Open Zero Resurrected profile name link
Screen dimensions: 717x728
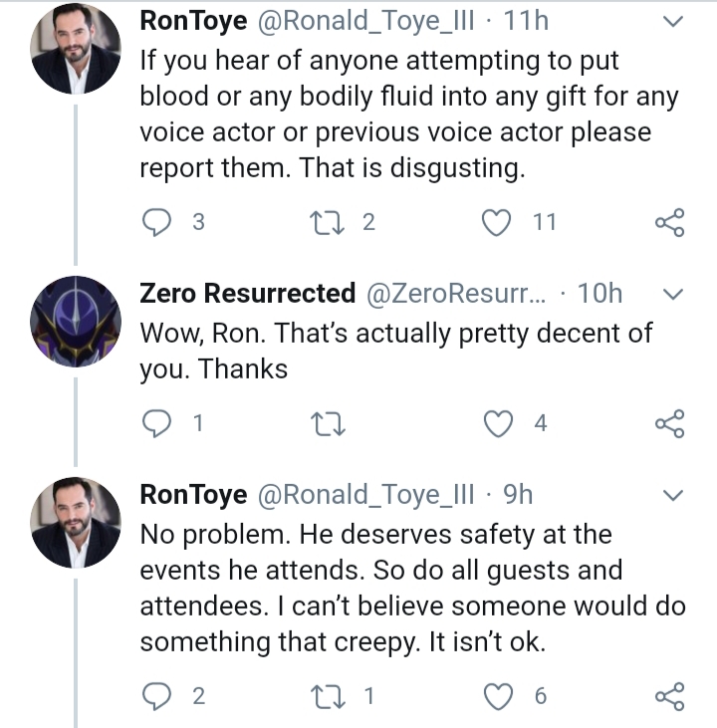pos(248,294)
